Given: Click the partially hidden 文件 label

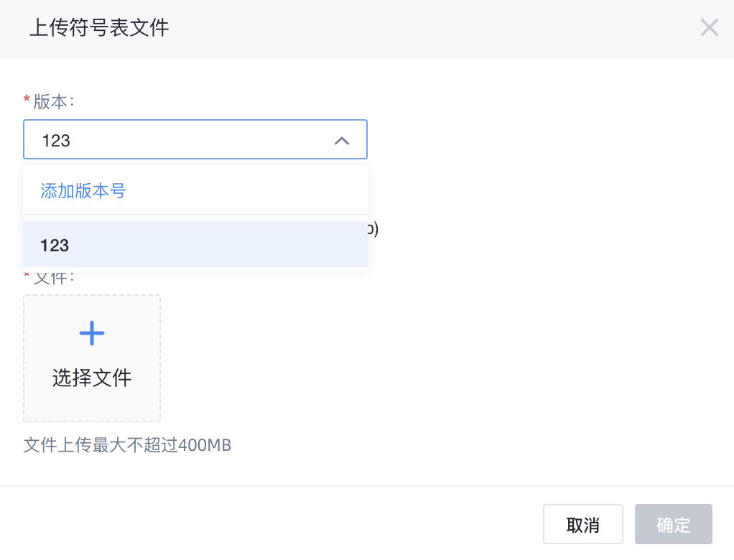Looking at the screenshot, I should [x=54, y=279].
